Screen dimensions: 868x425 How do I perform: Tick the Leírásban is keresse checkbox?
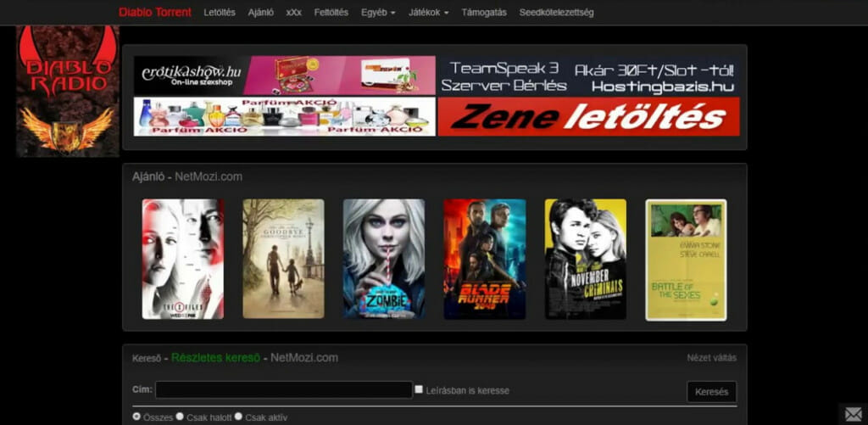(x=419, y=389)
